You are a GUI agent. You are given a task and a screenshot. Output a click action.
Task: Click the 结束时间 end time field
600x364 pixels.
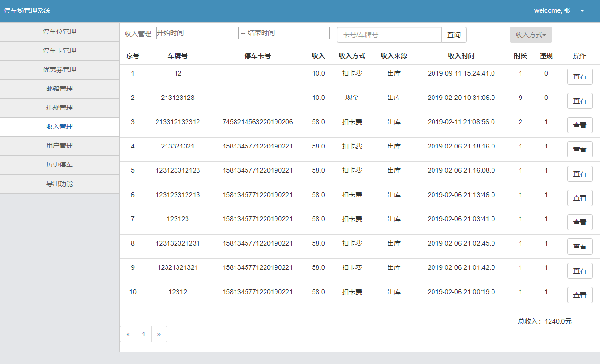[287, 32]
